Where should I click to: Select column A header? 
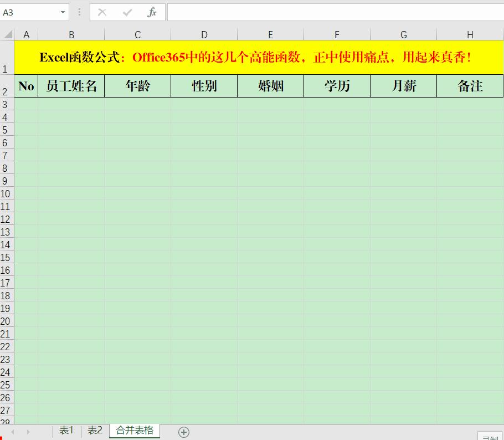pyautogui.click(x=26, y=34)
